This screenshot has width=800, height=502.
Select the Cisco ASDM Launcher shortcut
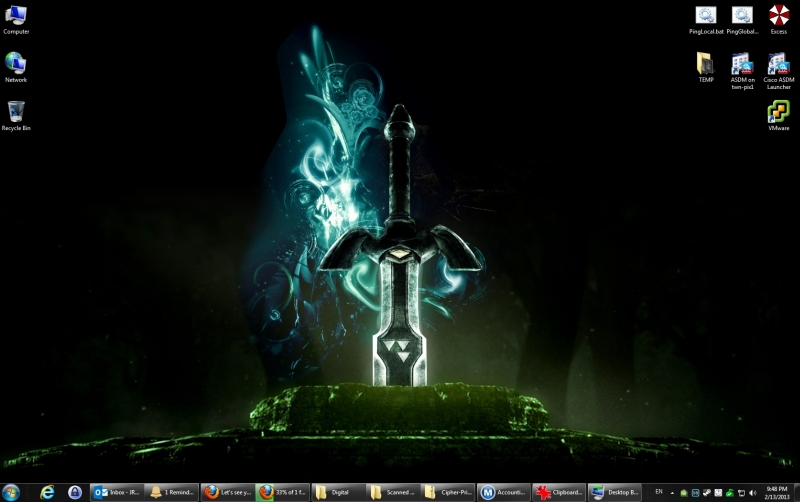[779, 71]
